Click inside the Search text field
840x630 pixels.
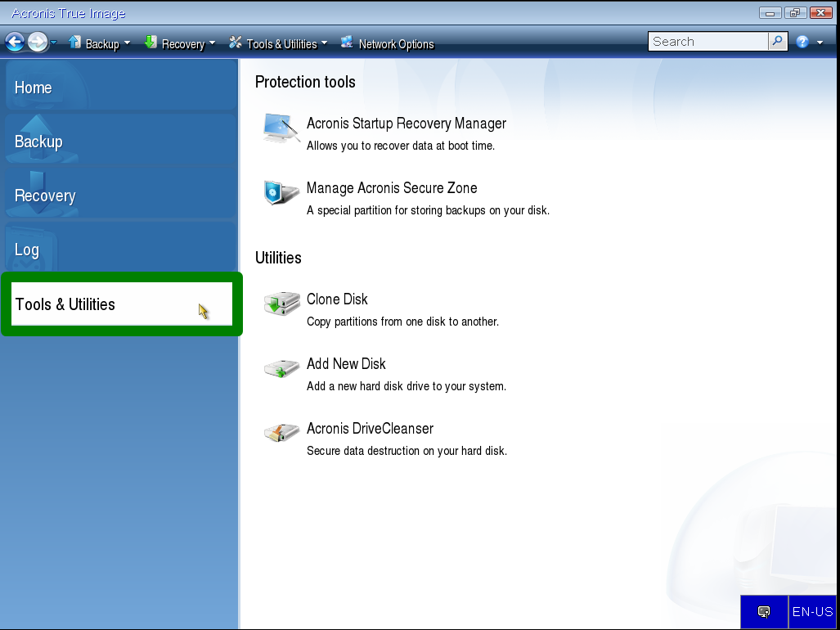[707, 42]
